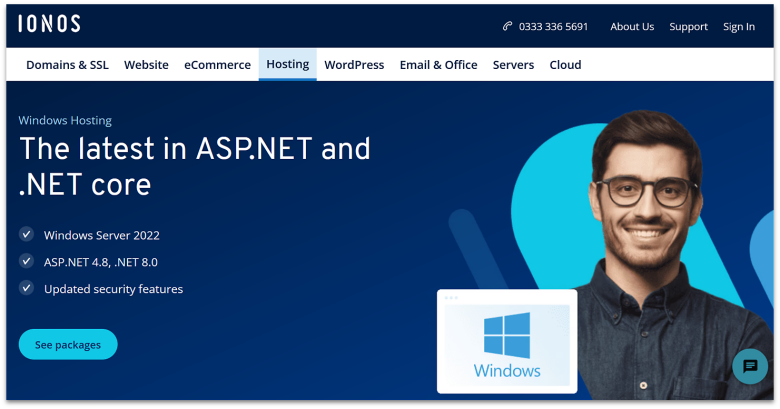Viewport: 780px width, 409px height.
Task: Click the 0333 336 5691 phone number
Action: coord(553,27)
